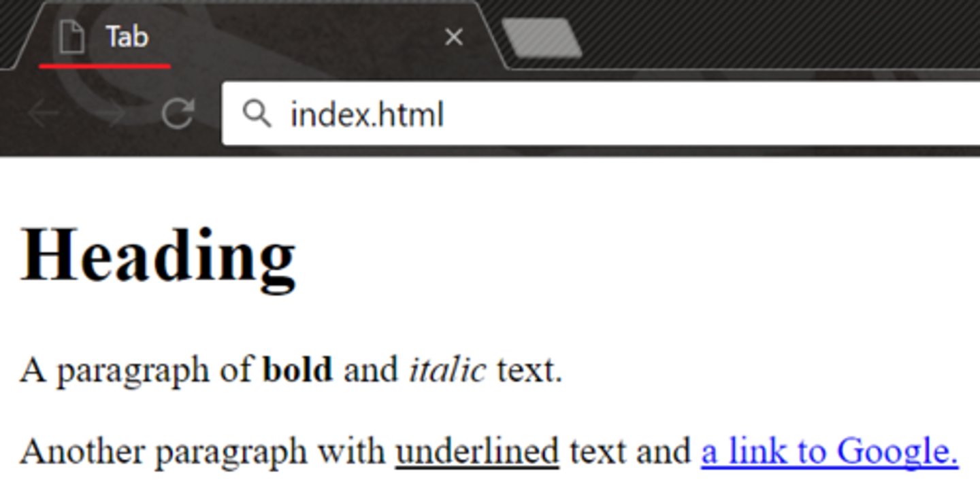Open a new tab with the button beside the tab
The width and height of the screenshot is (980, 495).
[x=542, y=38]
